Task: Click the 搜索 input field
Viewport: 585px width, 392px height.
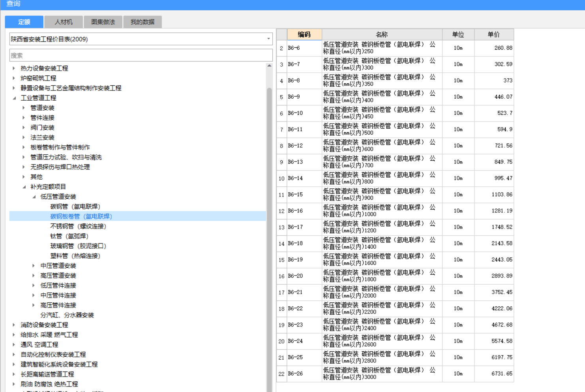Action: click(x=141, y=55)
